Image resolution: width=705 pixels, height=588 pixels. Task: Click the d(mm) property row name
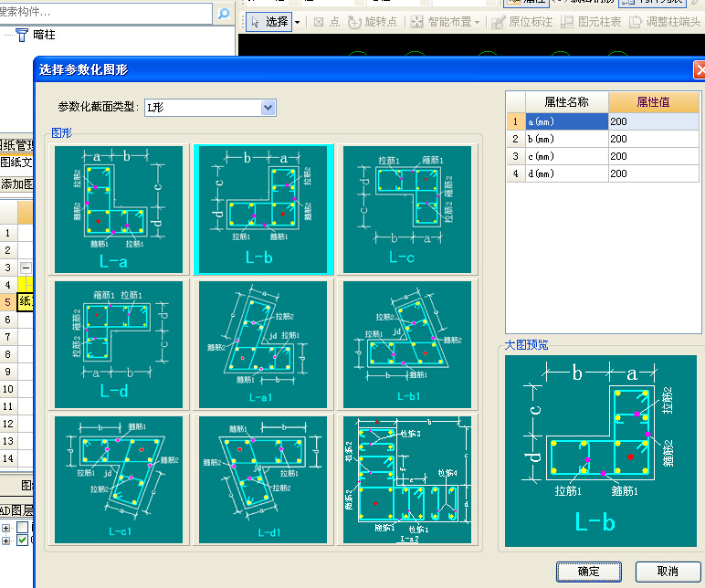(x=566, y=173)
